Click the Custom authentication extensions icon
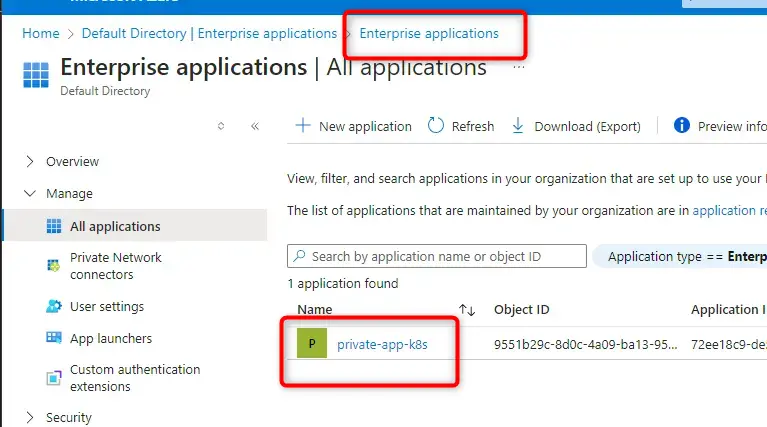 [x=54, y=378]
